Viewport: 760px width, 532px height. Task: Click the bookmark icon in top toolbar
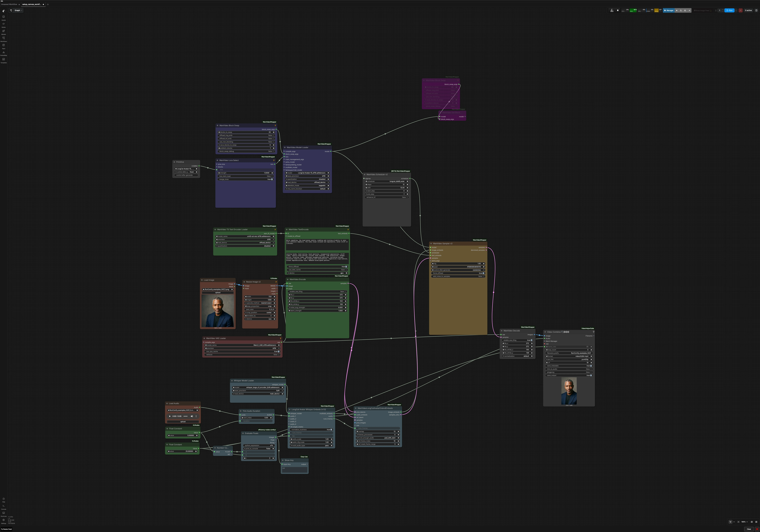coord(618,10)
